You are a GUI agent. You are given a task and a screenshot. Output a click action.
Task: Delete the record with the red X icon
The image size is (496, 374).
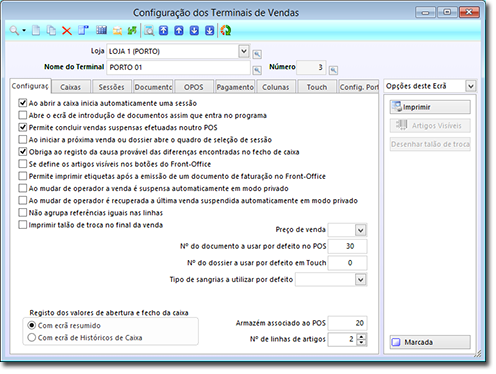(x=67, y=31)
